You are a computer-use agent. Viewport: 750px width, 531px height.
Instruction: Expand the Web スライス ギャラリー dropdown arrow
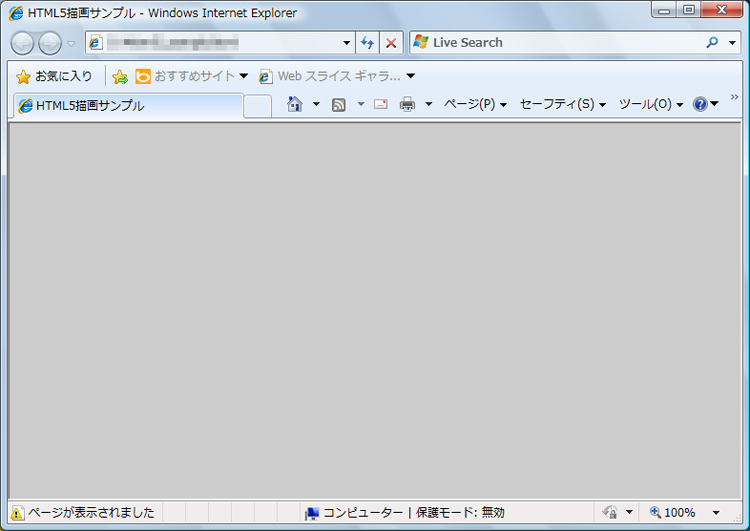411,76
